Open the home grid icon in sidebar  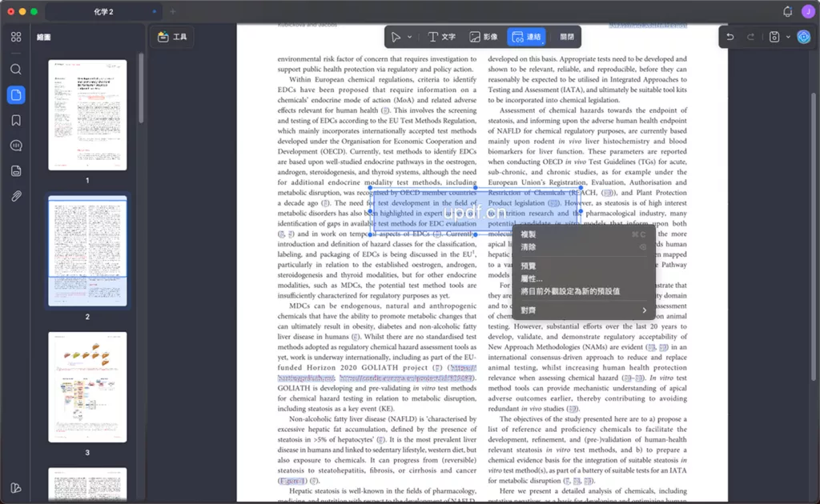[16, 37]
